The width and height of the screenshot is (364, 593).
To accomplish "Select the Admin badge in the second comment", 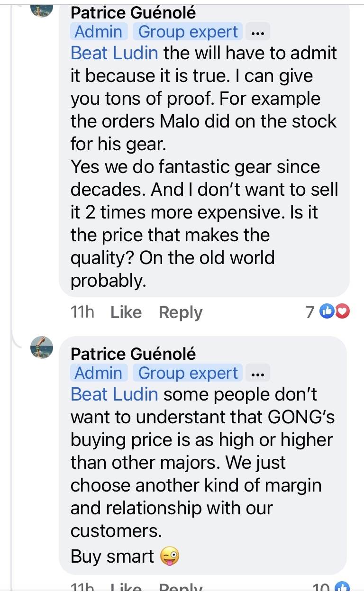I will (x=99, y=374).
